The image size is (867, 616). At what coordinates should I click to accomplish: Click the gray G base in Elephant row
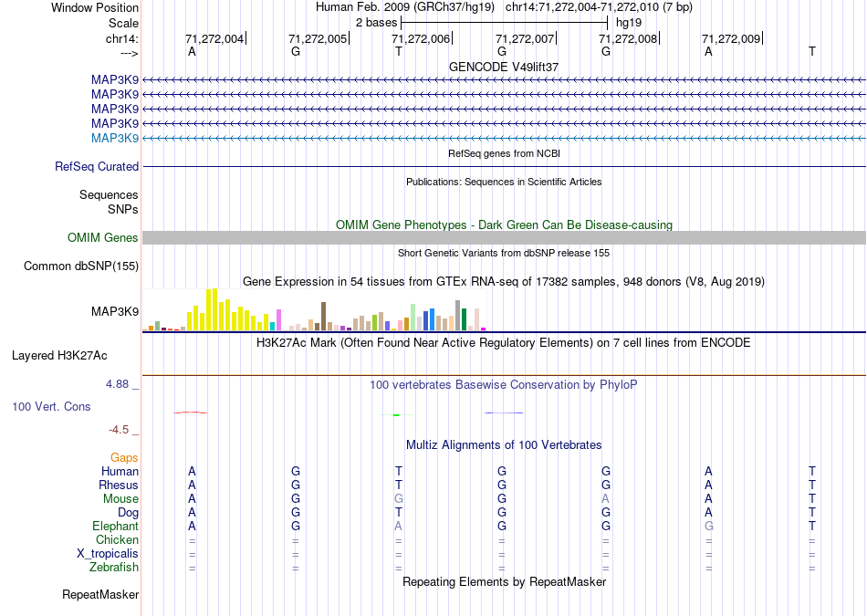(709, 527)
